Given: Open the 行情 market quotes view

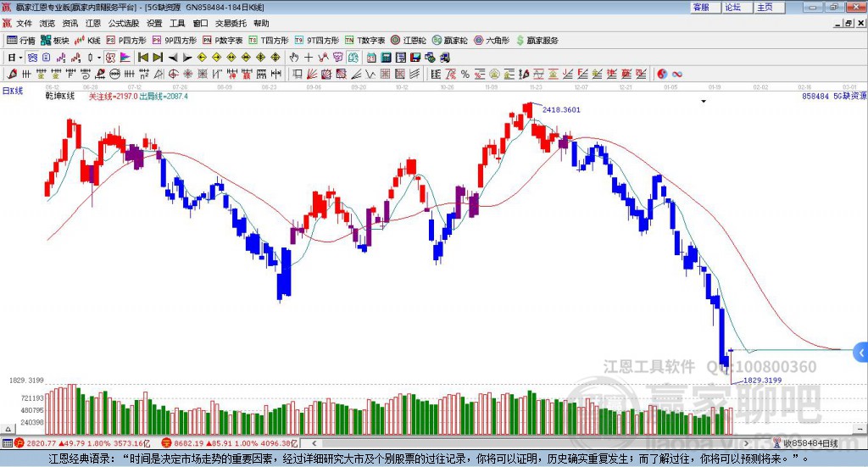Looking at the screenshot, I should tap(20, 41).
